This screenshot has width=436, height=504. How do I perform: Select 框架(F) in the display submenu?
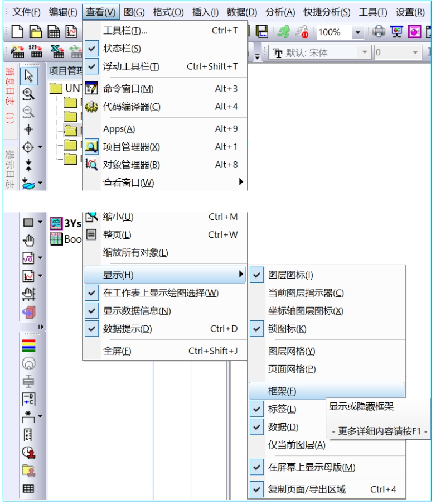pos(327,391)
